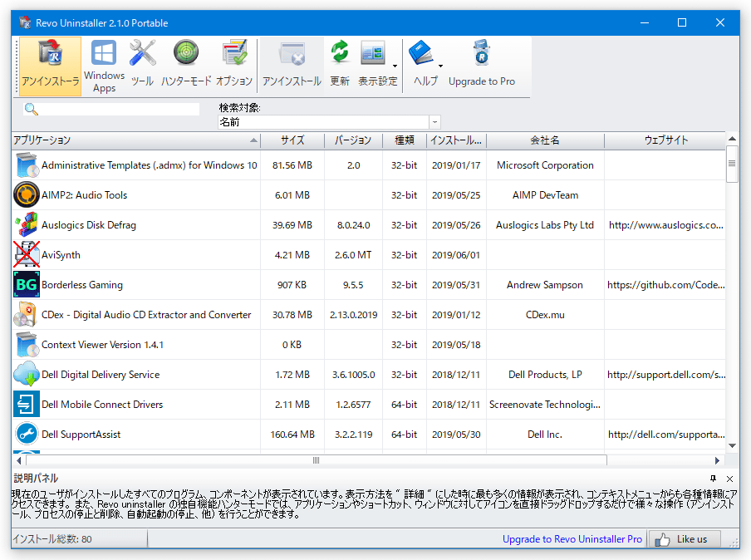Click the horizontal scrollbar left arrow
Image resolution: width=751 pixels, height=560 pixels.
(18, 461)
